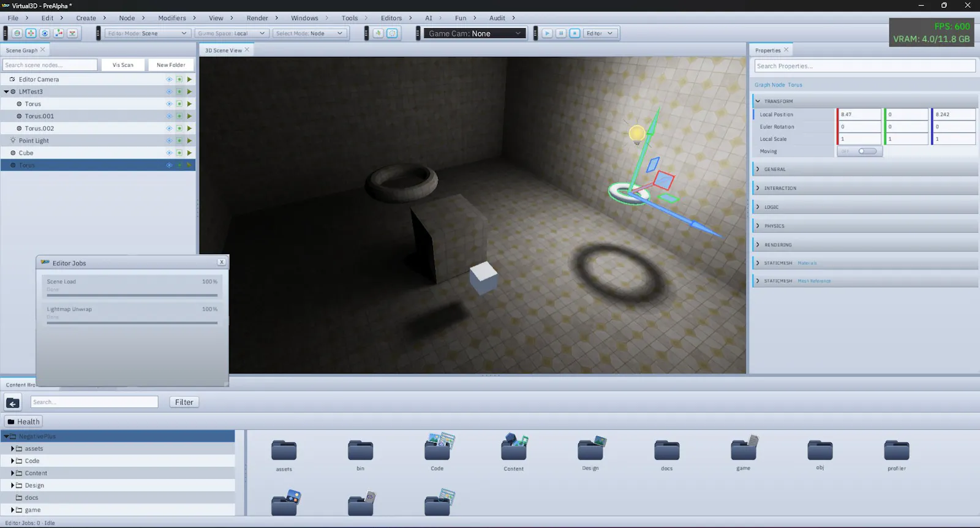980x528 pixels.
Task: Open the Game Cam dropdown
Action: pyautogui.click(x=475, y=33)
